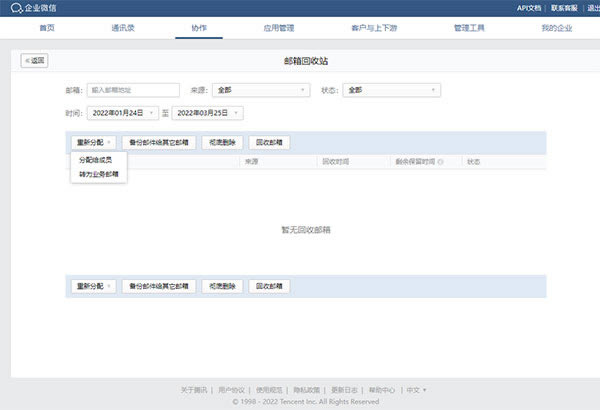Click the top 彻底删除 button
The image size is (600, 410).
(222, 142)
